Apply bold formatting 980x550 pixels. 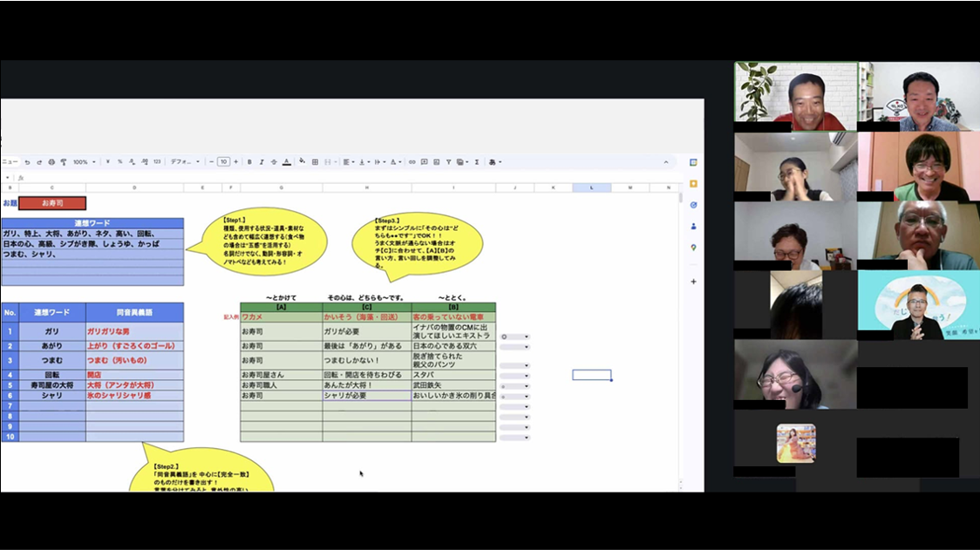pyautogui.click(x=249, y=162)
